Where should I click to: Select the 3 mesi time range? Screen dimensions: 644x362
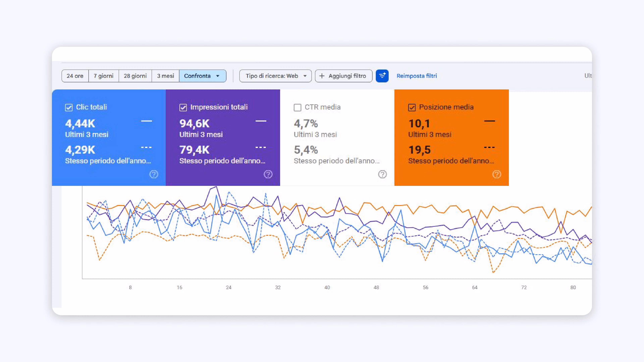coord(166,76)
